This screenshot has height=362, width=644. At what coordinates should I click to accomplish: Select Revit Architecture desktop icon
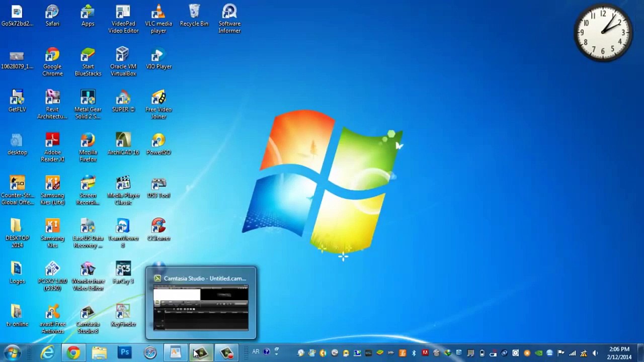click(52, 105)
